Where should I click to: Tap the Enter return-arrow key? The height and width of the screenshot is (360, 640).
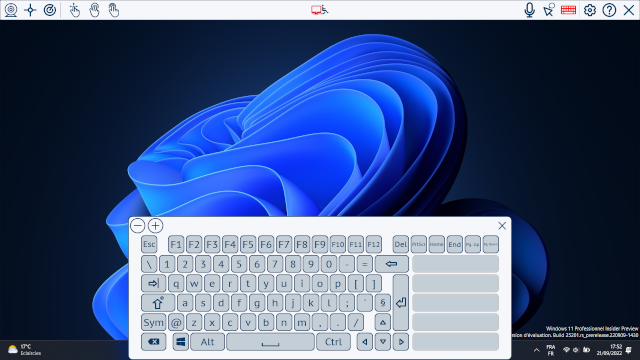401,302
